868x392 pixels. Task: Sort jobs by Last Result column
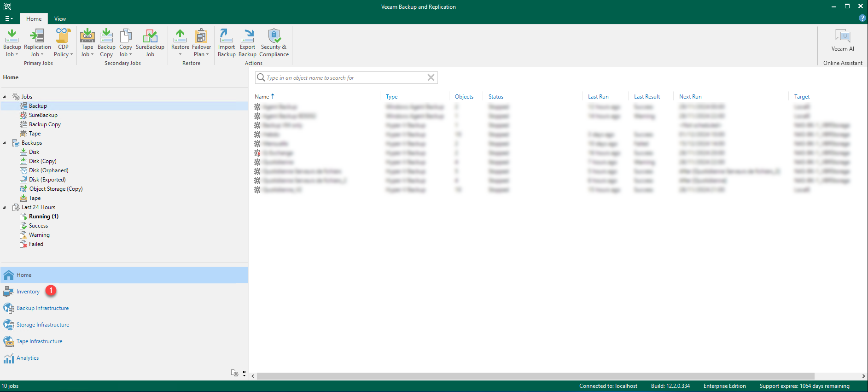click(647, 97)
